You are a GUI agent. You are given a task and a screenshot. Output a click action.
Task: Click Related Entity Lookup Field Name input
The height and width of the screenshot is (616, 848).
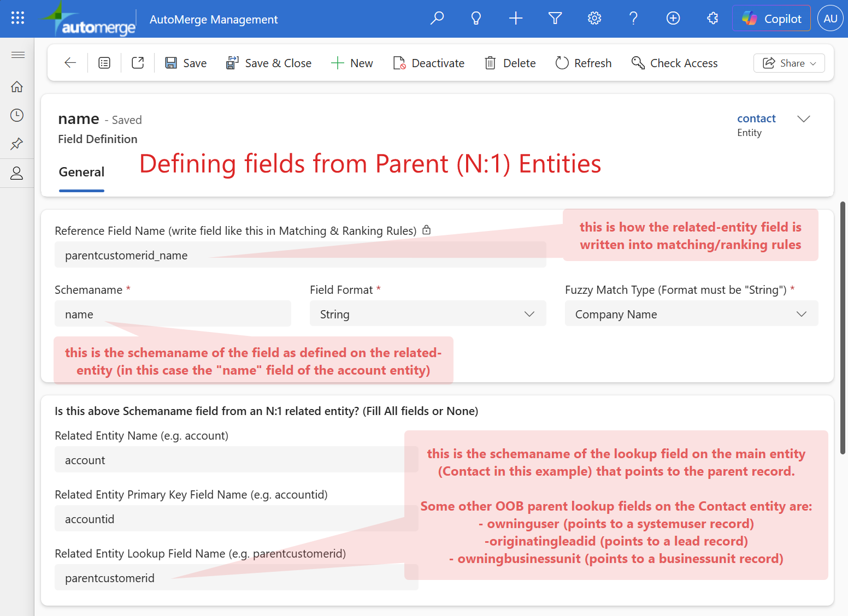coord(237,578)
